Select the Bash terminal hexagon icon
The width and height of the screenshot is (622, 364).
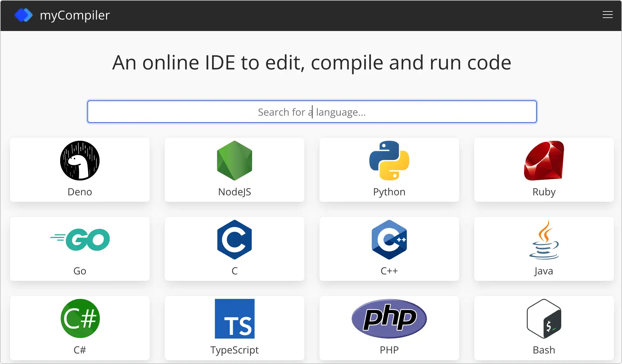coord(544,318)
